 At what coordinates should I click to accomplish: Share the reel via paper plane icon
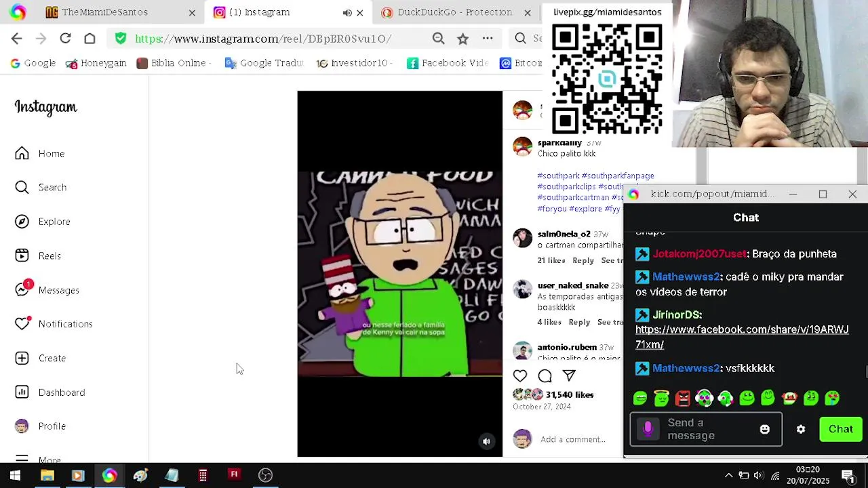pyautogui.click(x=569, y=375)
